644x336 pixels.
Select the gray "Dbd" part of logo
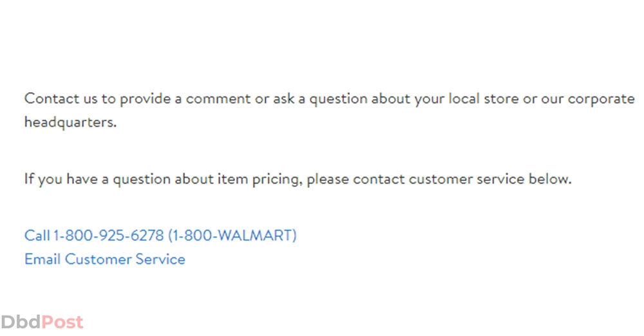tap(21, 322)
